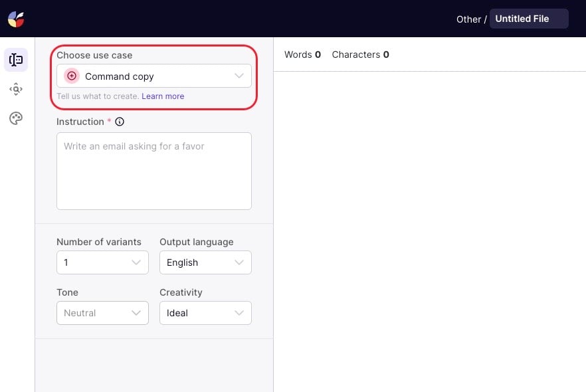Viewport: 586px width, 392px height.
Task: Click the pink Command copy icon
Action: (72, 76)
